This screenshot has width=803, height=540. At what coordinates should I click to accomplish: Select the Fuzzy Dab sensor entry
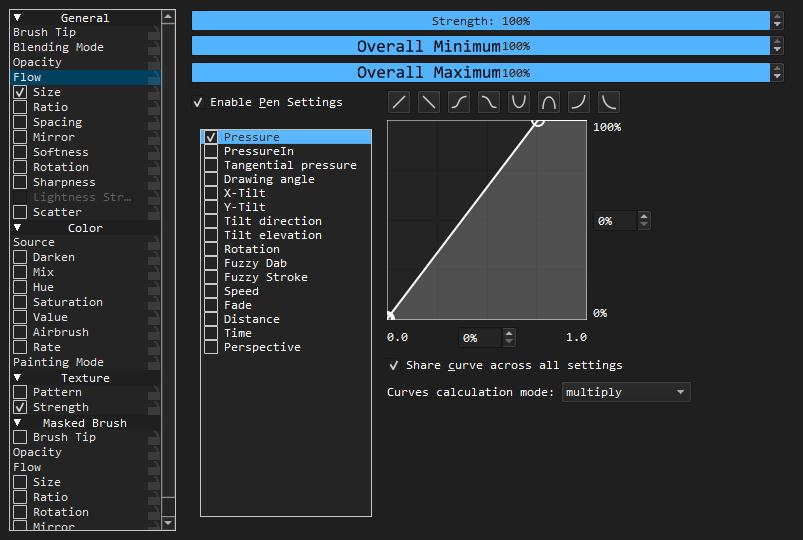[255, 263]
